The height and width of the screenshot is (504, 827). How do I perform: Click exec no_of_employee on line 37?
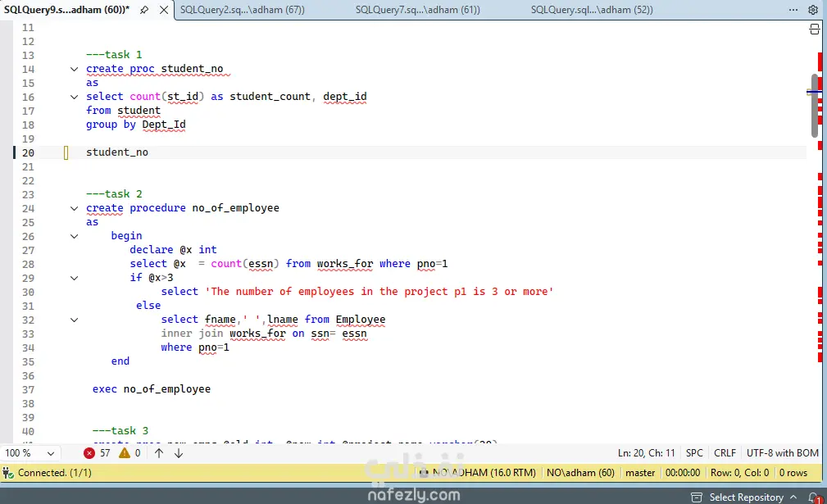(x=152, y=389)
